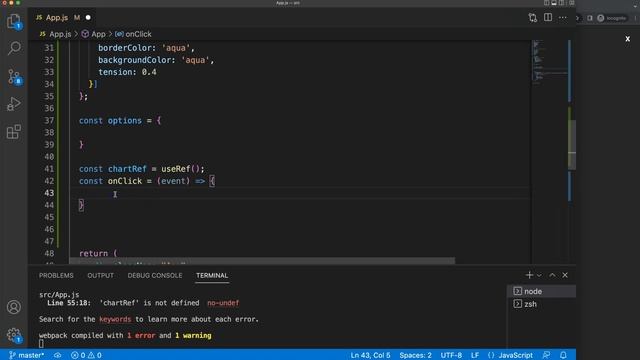
Task: Click the 'keywords' word in terminal
Action: coord(115,319)
